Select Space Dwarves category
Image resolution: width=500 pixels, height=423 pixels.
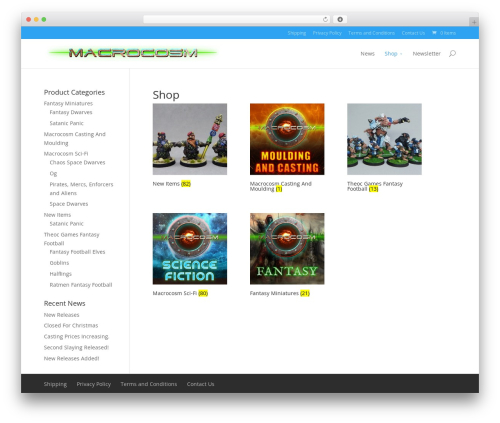tap(69, 204)
